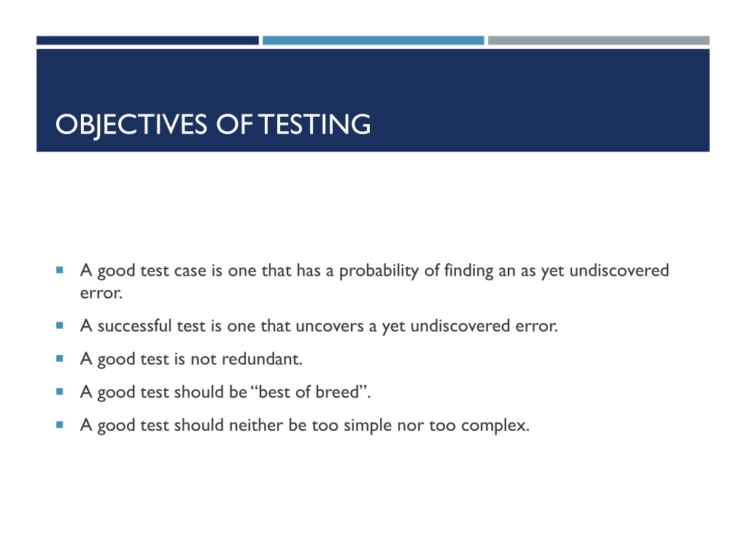This screenshot has height=560, width=747.
Task: Click the bullet square beside 'A good test case'
Action: [x=60, y=270]
